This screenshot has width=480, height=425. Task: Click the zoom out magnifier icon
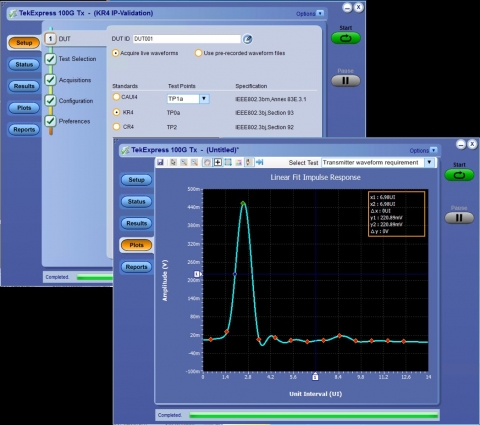click(x=194, y=162)
